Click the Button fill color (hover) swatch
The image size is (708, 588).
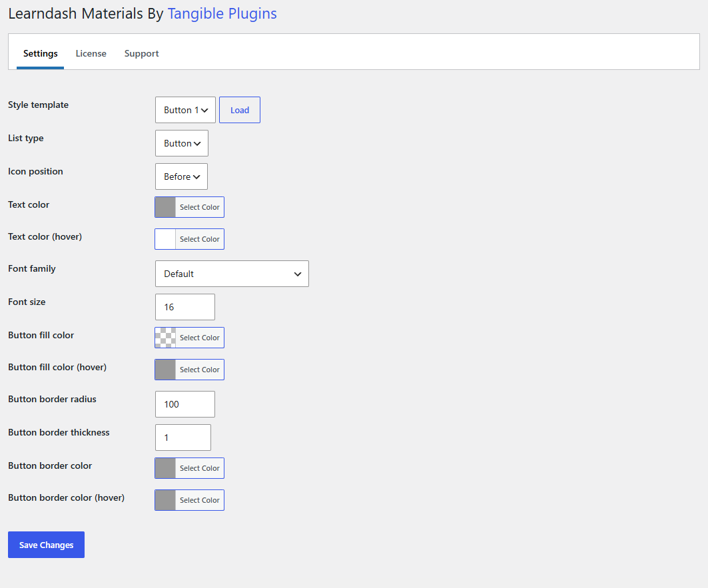pyautogui.click(x=165, y=370)
